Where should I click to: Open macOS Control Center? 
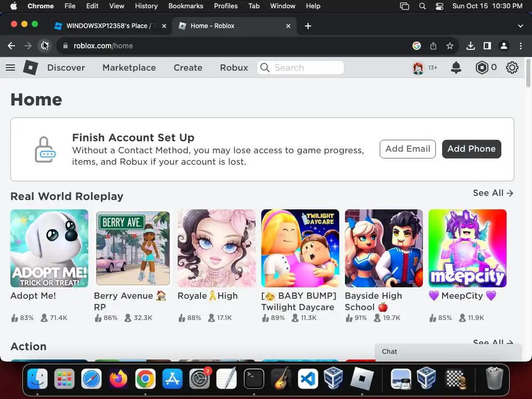tap(440, 6)
